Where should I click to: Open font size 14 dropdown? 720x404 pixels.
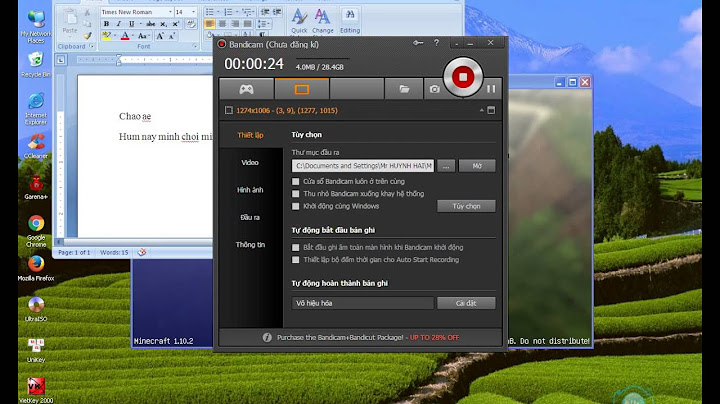click(193, 12)
